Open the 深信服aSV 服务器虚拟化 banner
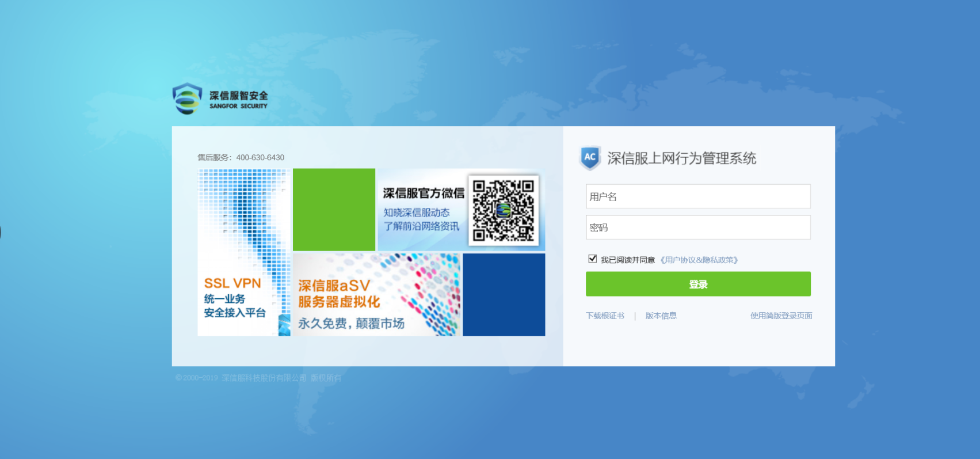980x459 pixels. pos(377,295)
